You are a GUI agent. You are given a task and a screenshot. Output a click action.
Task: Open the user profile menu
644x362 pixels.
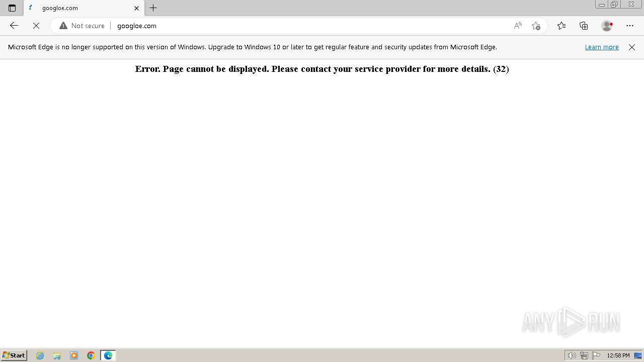click(607, 26)
